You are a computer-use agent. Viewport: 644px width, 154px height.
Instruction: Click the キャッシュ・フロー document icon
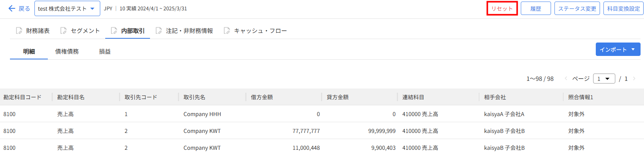tap(227, 31)
